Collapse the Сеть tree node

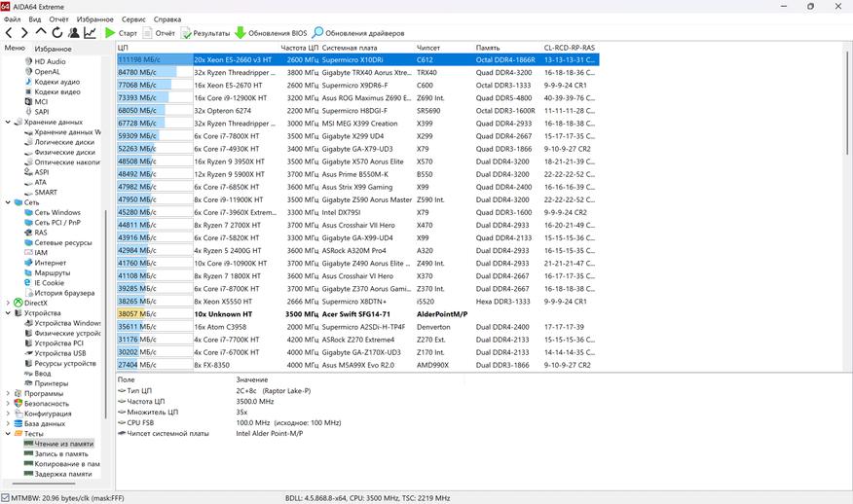tap(8, 202)
